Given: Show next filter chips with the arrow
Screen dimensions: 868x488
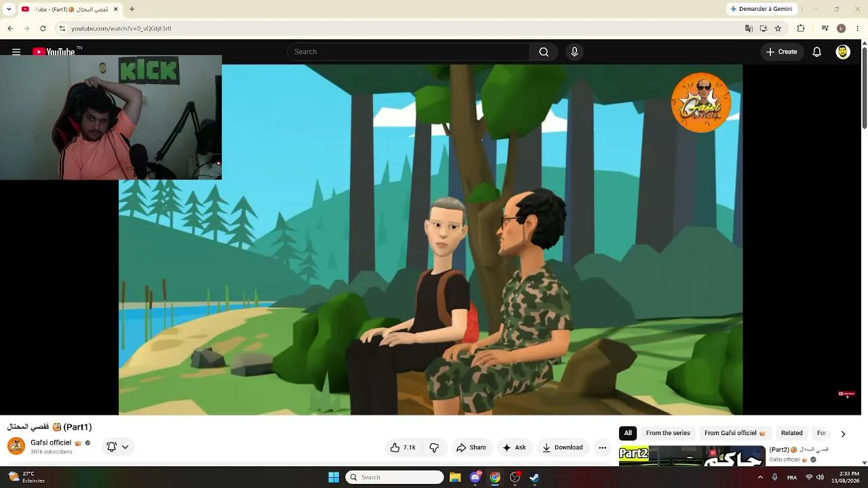Looking at the screenshot, I should pos(843,434).
